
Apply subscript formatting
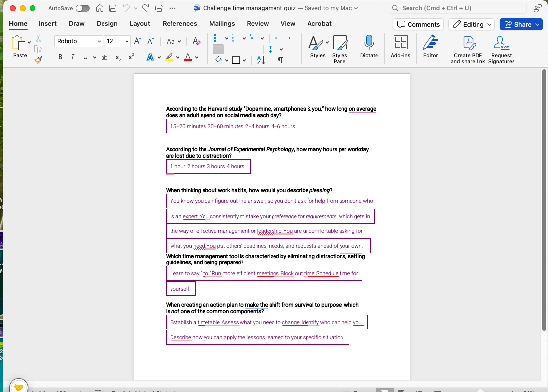point(118,57)
